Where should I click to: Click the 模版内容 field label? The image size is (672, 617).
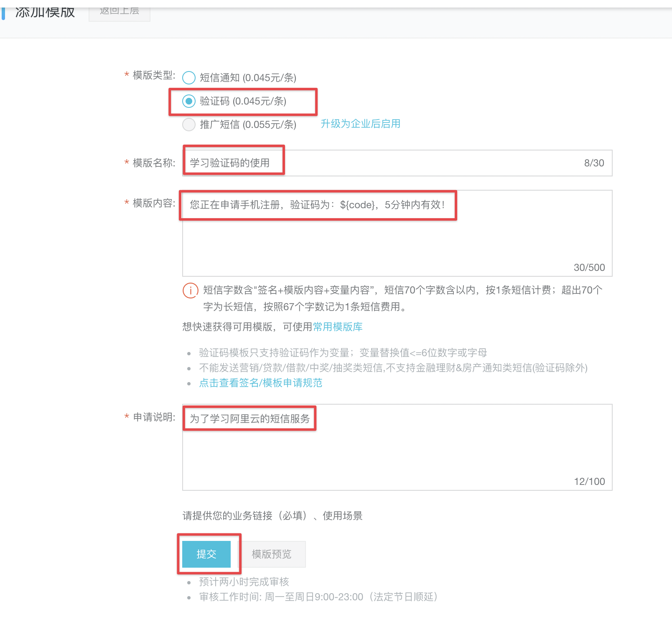tap(154, 203)
